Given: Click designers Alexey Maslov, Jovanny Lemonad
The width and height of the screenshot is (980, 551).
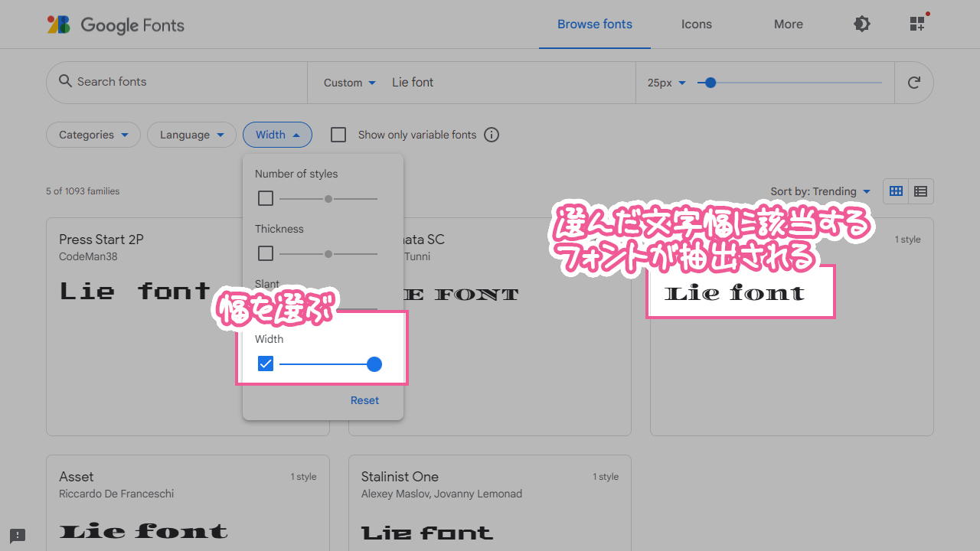Looking at the screenshot, I should (442, 494).
